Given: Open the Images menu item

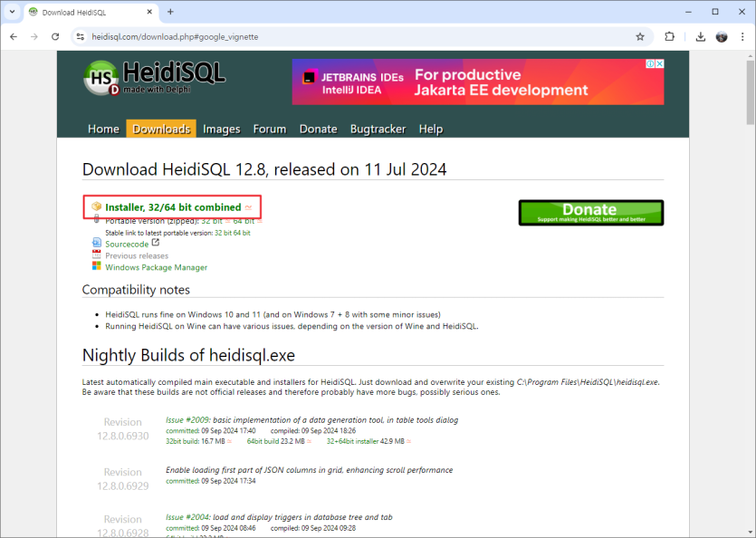Looking at the screenshot, I should tap(221, 129).
